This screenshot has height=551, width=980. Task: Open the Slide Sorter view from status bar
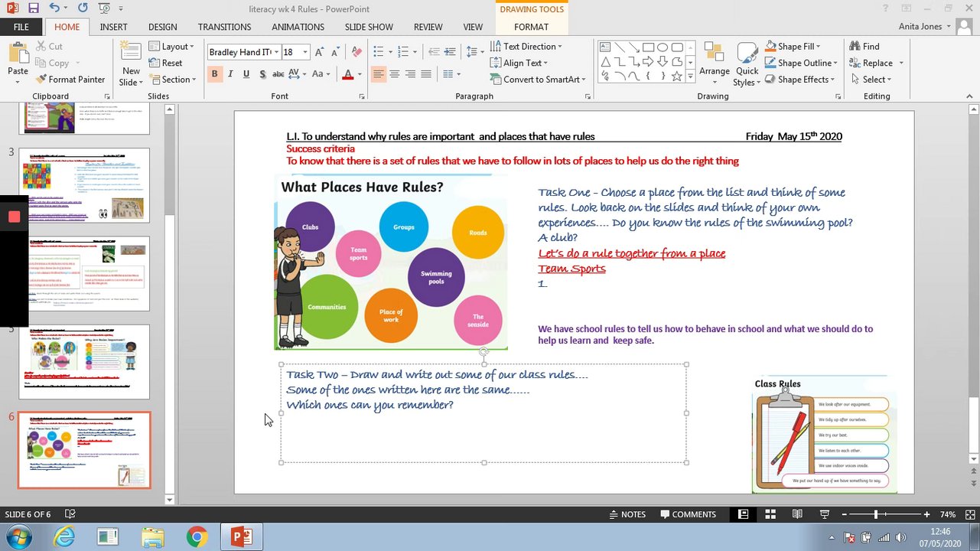coord(770,514)
